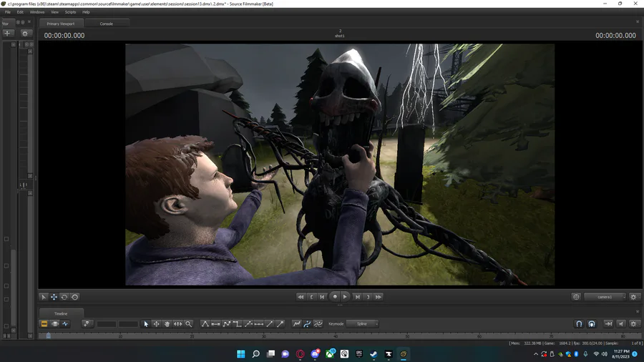This screenshot has width=644, height=362.
Task: Open Steam from the taskbar
Action: point(374,354)
